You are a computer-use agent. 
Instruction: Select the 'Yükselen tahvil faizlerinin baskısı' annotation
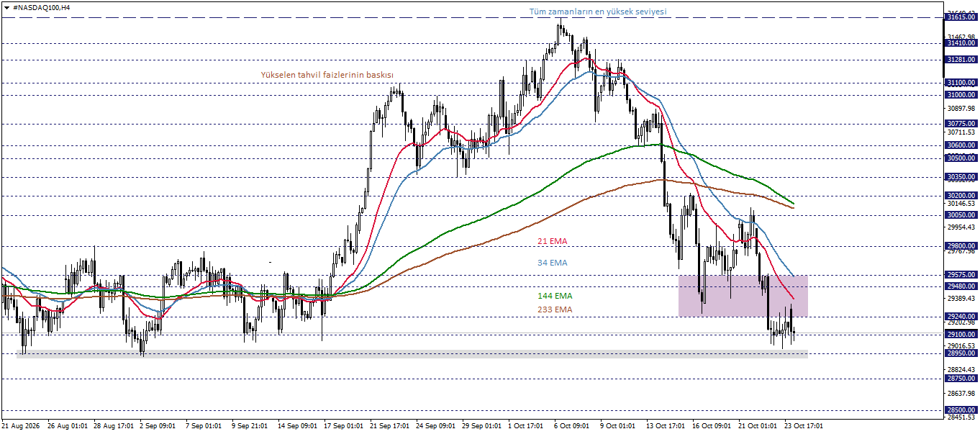pyautogui.click(x=327, y=74)
